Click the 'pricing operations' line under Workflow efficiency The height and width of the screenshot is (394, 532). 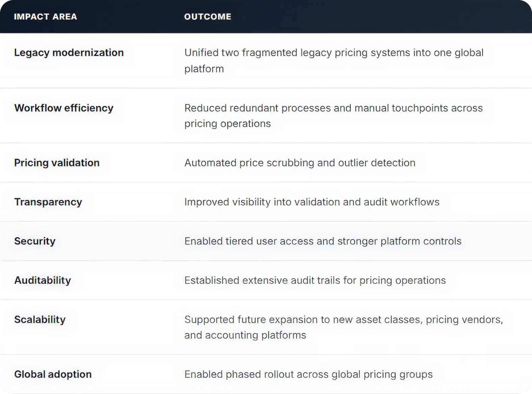[228, 124]
